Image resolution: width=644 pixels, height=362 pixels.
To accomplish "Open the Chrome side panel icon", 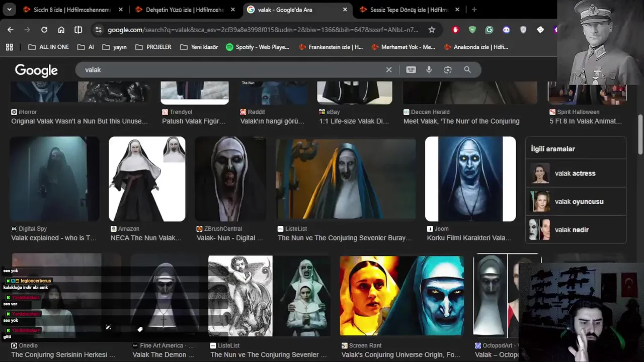I will 78,30.
